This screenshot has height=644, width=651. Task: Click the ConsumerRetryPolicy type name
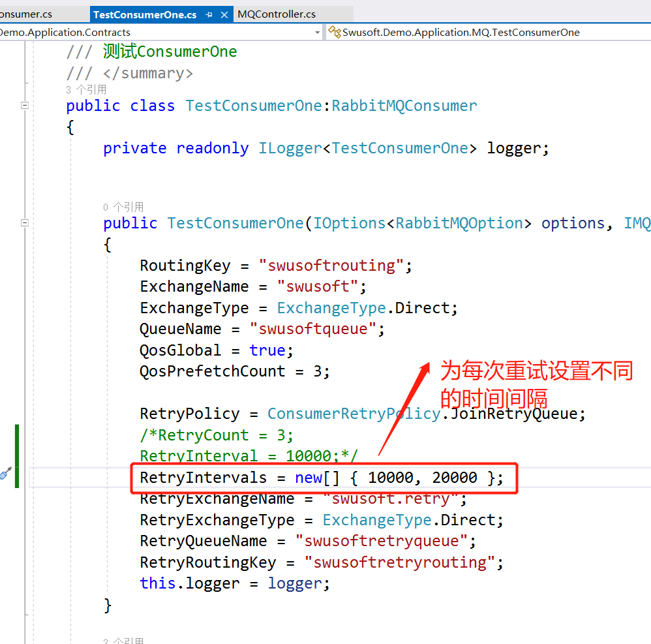coord(354,414)
